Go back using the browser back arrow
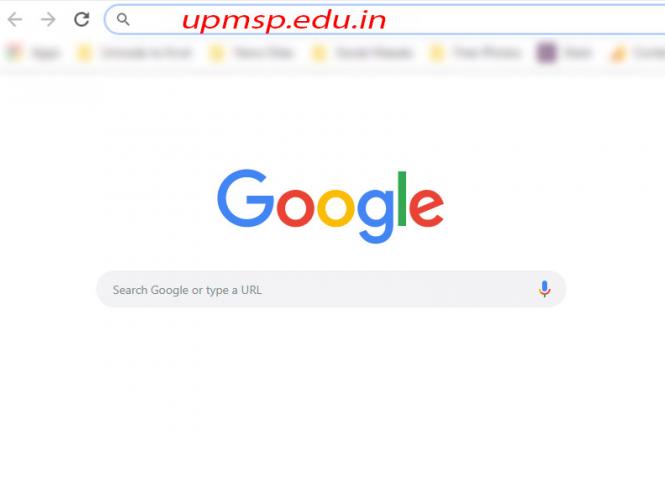Image resolution: width=665 pixels, height=504 pixels. pos(15,19)
